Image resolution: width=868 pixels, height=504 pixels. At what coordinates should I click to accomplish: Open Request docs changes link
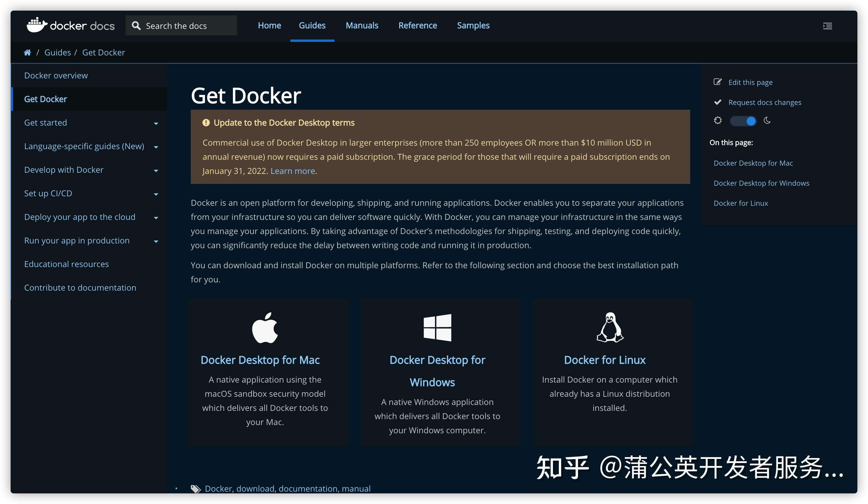(x=764, y=102)
